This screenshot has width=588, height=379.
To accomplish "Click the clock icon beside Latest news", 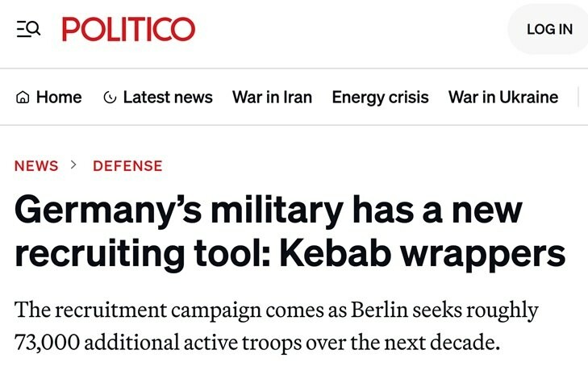I will click(110, 98).
